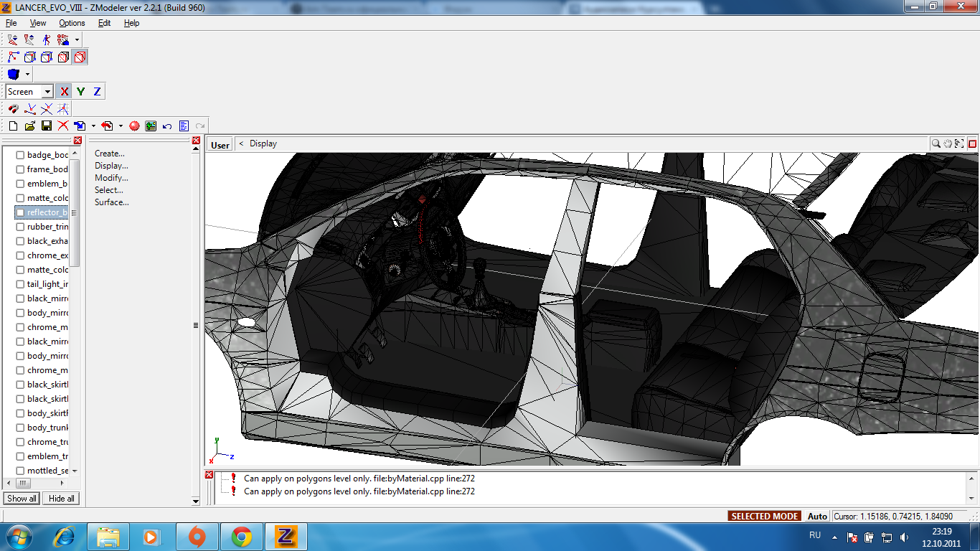The image size is (980, 551).
Task: Click the Undo arrow icon
Action: [167, 126]
